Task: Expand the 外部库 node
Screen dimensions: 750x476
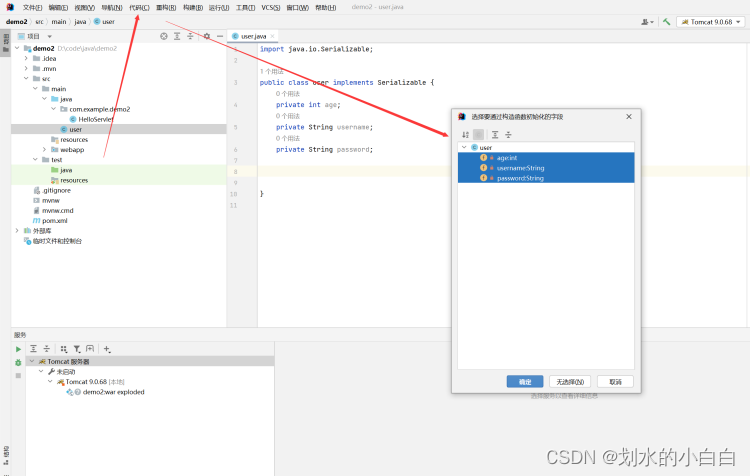Action: [x=17, y=231]
